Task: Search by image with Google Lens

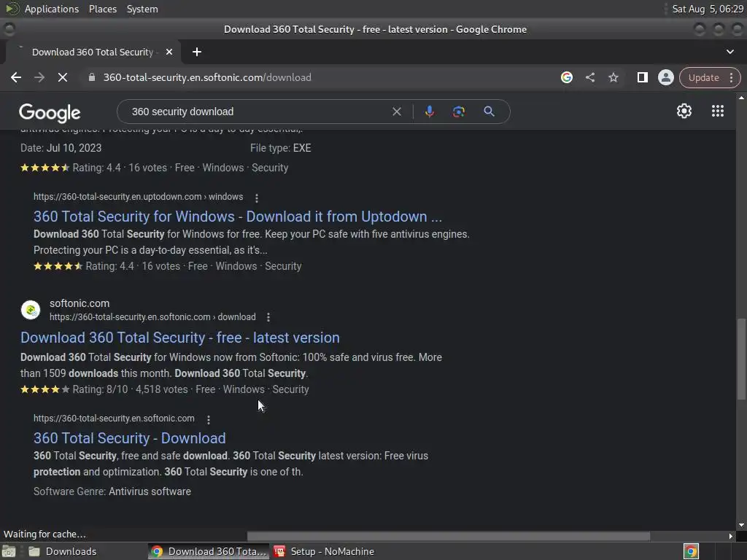Action: click(x=458, y=112)
